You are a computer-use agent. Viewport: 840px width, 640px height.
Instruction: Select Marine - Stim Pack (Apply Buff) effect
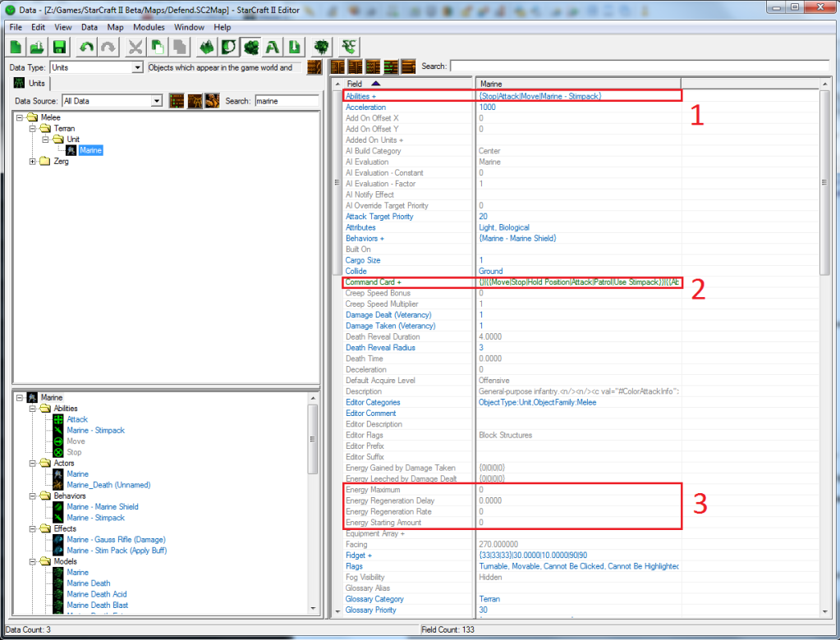(117, 551)
